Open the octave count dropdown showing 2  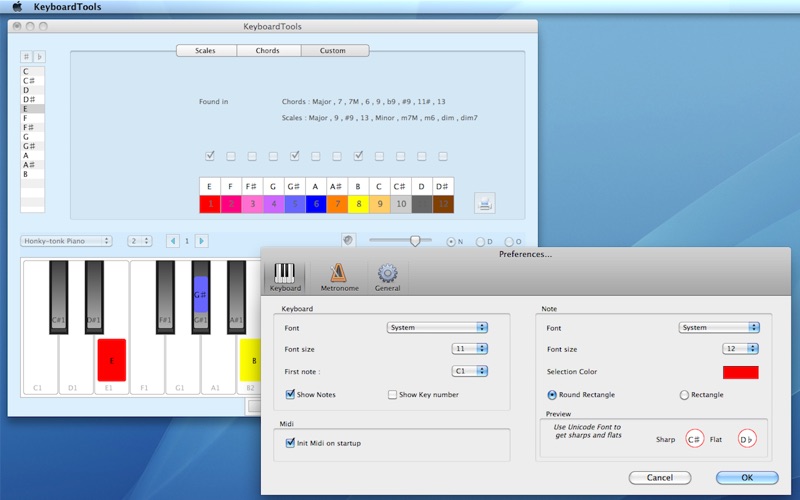(140, 241)
